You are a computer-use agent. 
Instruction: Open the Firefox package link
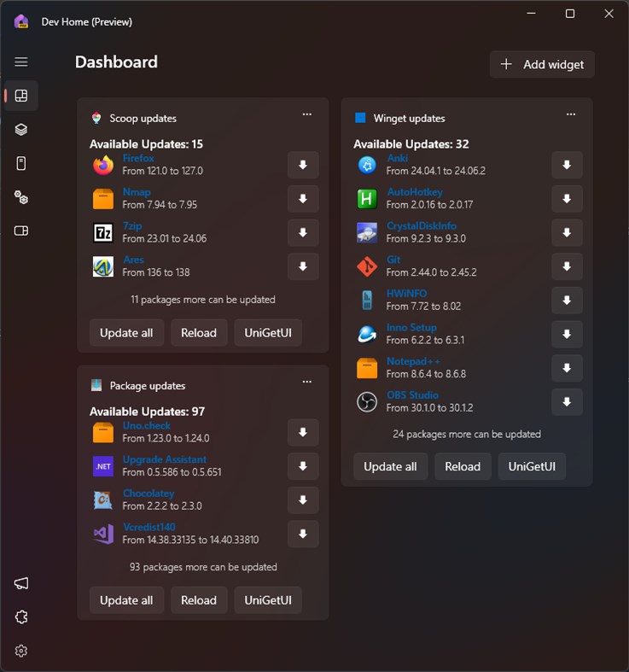(x=138, y=158)
